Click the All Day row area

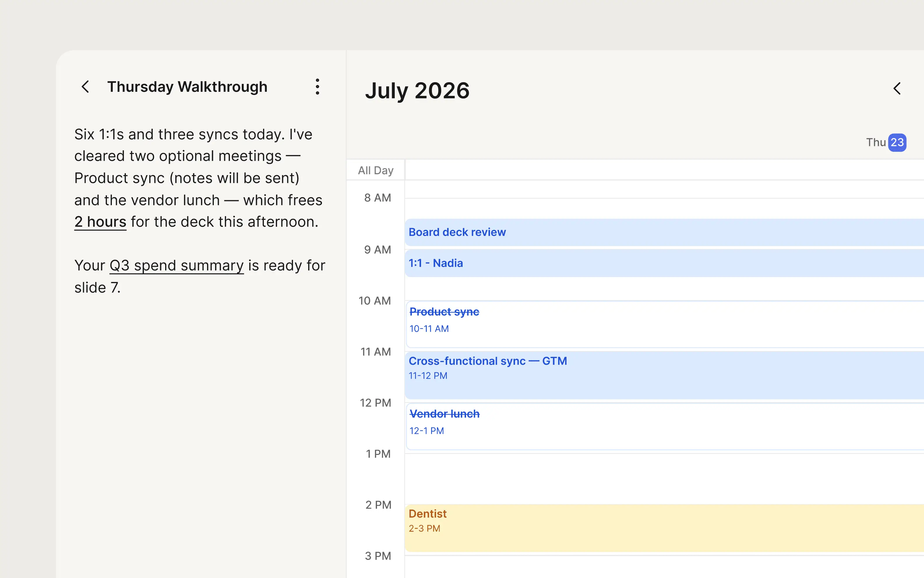664,170
